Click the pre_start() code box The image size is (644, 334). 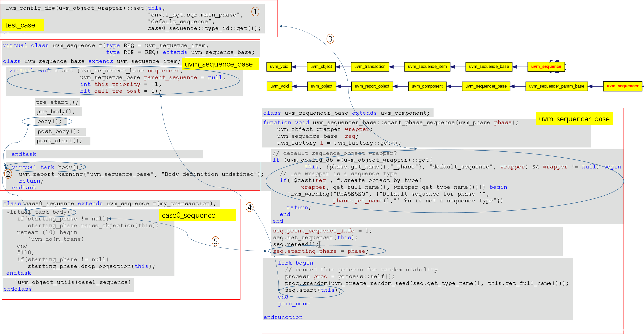(x=57, y=102)
